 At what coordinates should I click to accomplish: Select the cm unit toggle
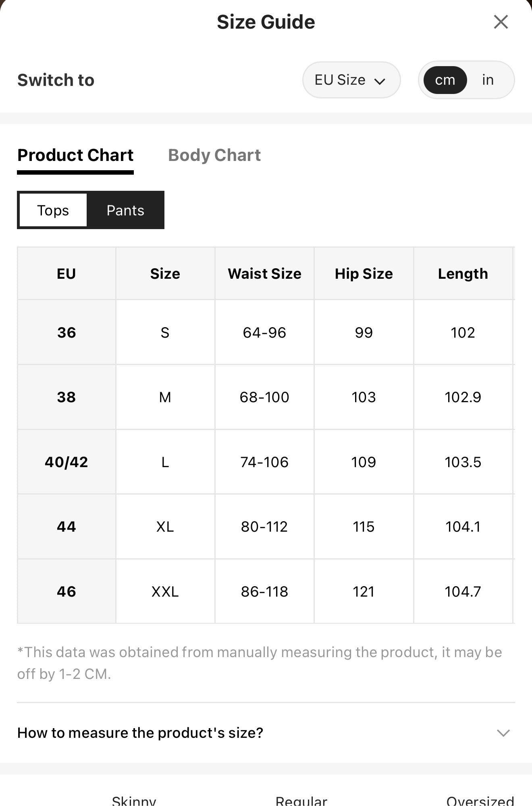[445, 80]
